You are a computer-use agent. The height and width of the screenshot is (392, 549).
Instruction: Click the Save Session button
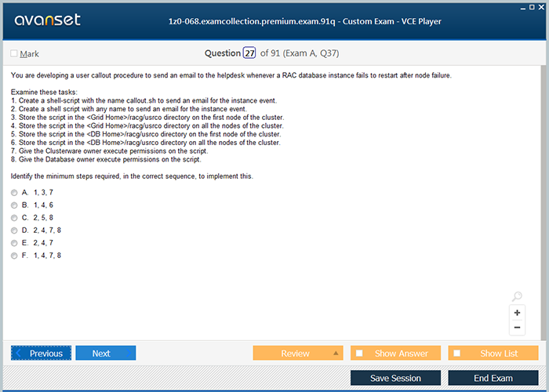tap(395, 378)
